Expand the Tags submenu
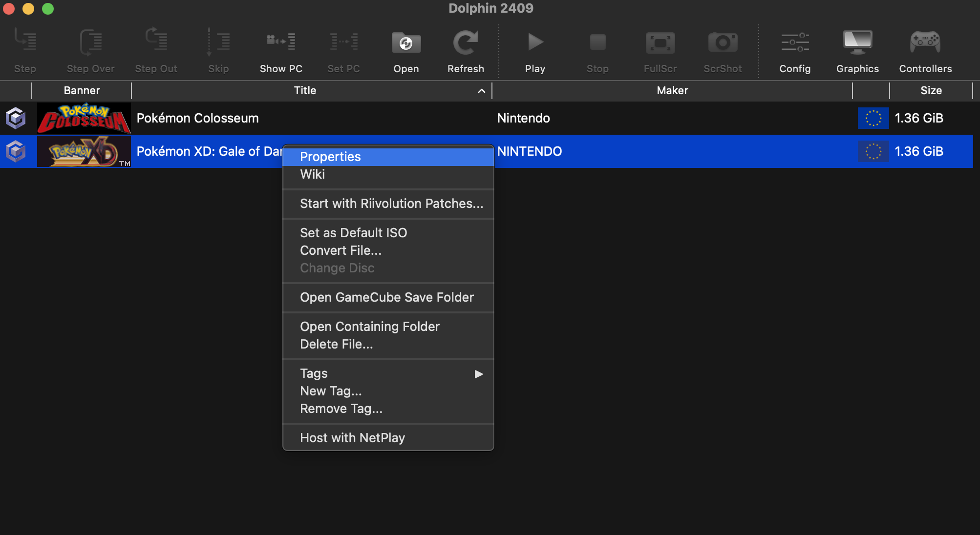Image resolution: width=980 pixels, height=535 pixels. [x=388, y=373]
